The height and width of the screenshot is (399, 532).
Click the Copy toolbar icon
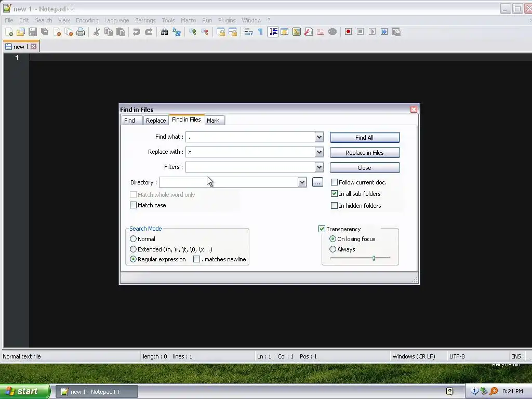(x=109, y=32)
